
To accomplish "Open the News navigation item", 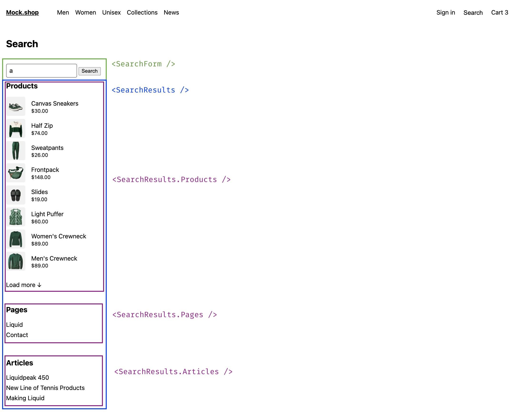I will tap(171, 13).
